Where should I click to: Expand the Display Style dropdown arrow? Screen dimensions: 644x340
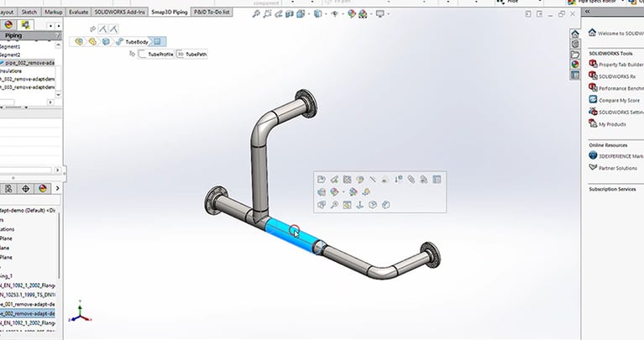[x=326, y=14]
